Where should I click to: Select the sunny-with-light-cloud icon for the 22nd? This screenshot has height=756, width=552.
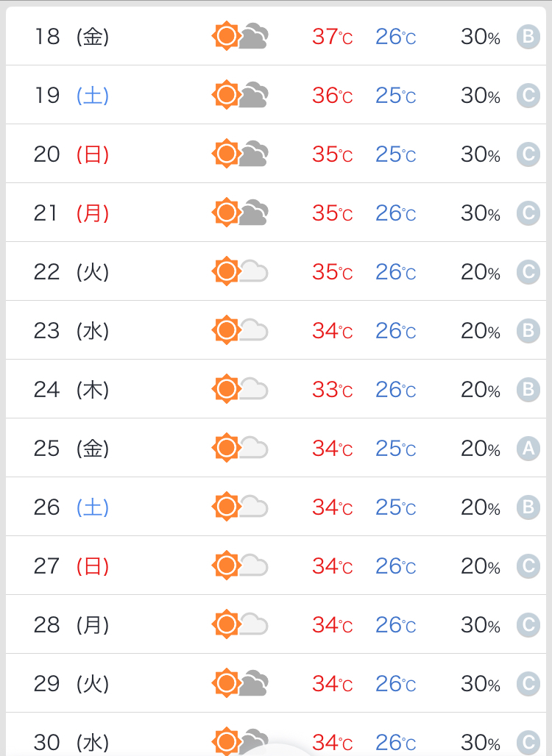(x=240, y=271)
